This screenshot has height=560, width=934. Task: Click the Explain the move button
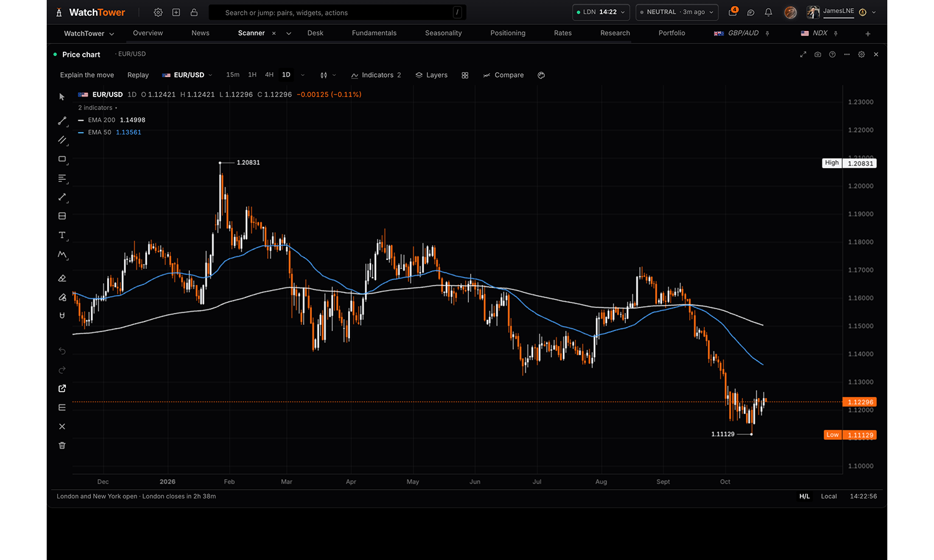87,75
